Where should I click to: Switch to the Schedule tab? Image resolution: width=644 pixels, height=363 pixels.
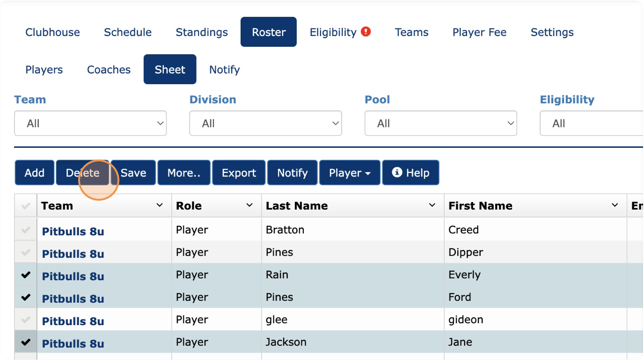point(128,32)
